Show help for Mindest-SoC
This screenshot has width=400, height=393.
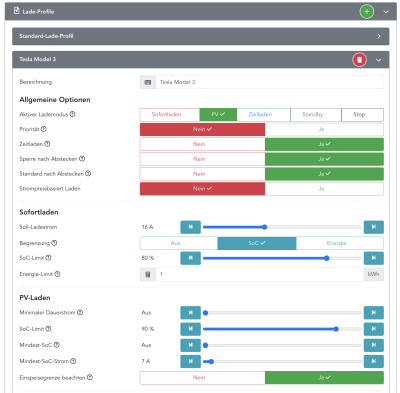pos(57,345)
